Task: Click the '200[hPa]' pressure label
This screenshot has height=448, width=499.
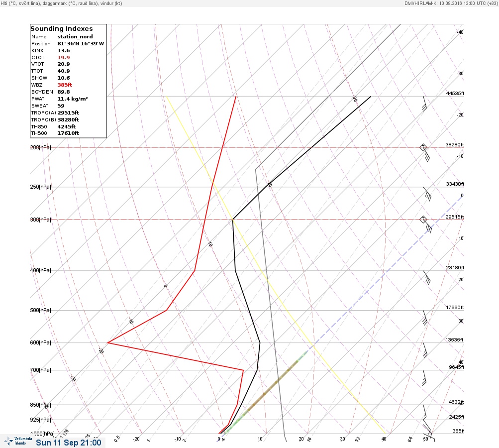Action: tap(40, 147)
